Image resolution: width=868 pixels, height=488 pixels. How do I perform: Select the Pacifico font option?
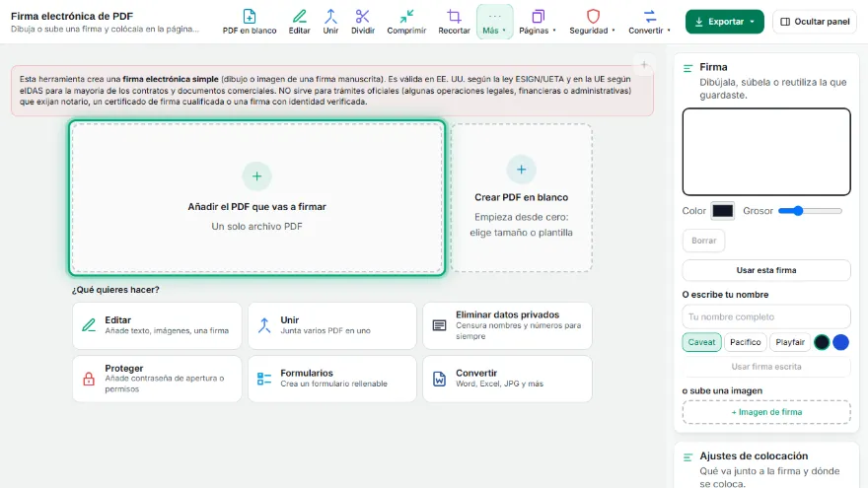pos(745,342)
